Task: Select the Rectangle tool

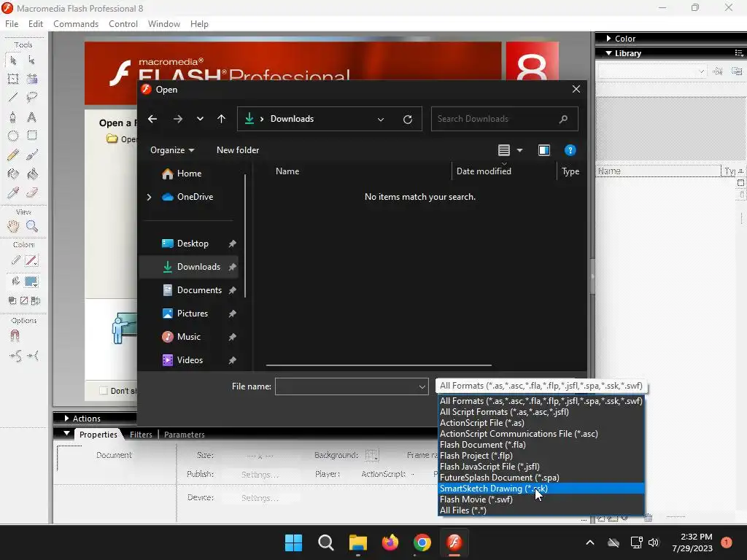Action: point(32,136)
